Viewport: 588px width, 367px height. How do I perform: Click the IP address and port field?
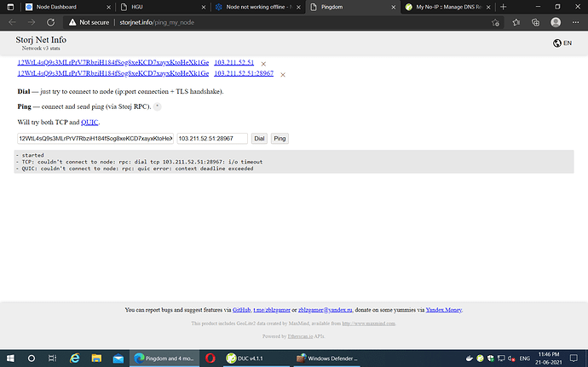tap(212, 138)
